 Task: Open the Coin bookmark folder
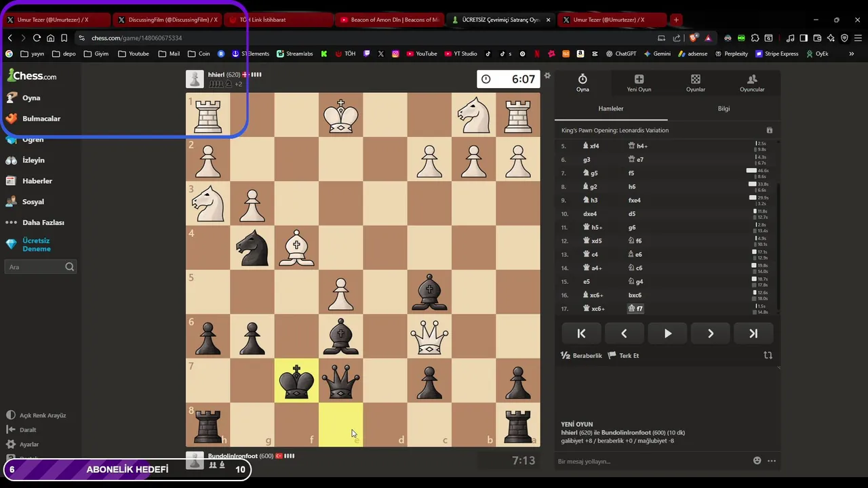199,54
